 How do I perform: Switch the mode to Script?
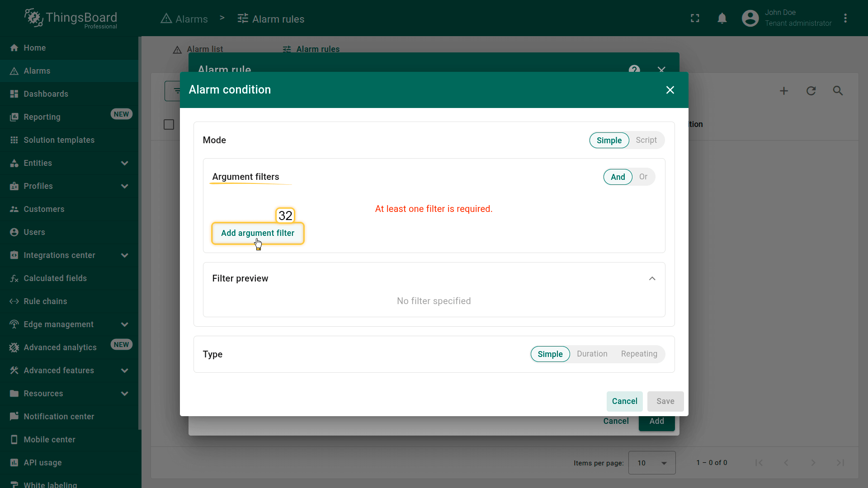pyautogui.click(x=646, y=140)
